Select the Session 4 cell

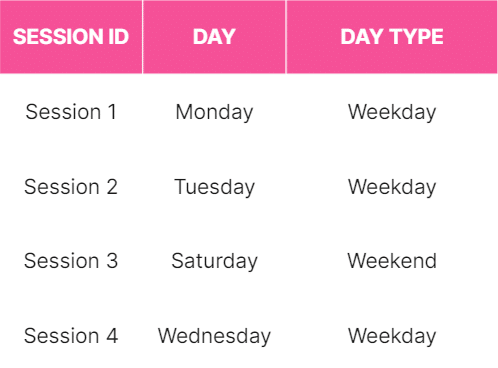point(71,336)
